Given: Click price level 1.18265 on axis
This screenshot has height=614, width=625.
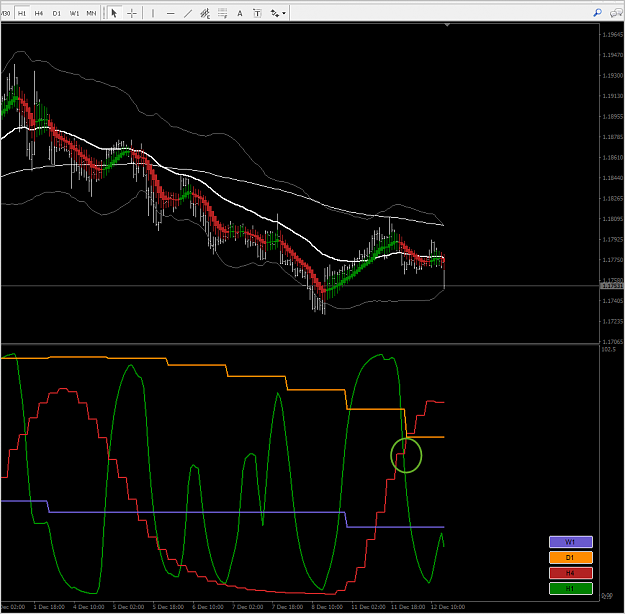Looking at the screenshot, I should point(612,199).
